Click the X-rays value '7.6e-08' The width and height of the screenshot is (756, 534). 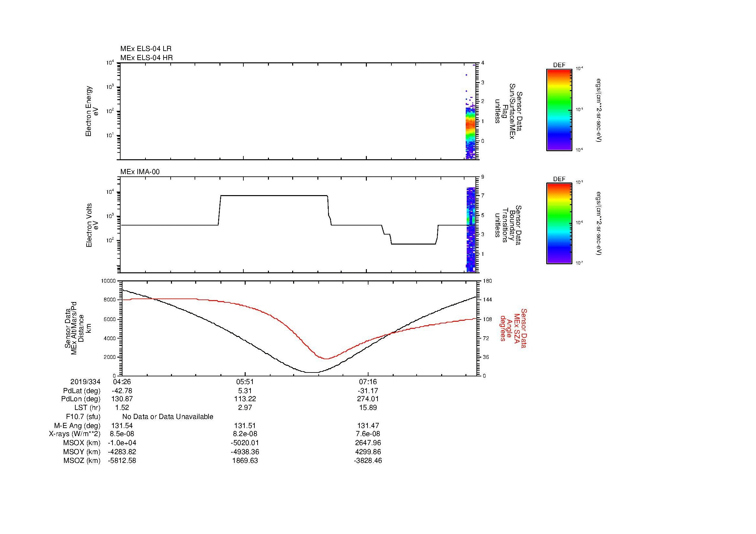368,434
